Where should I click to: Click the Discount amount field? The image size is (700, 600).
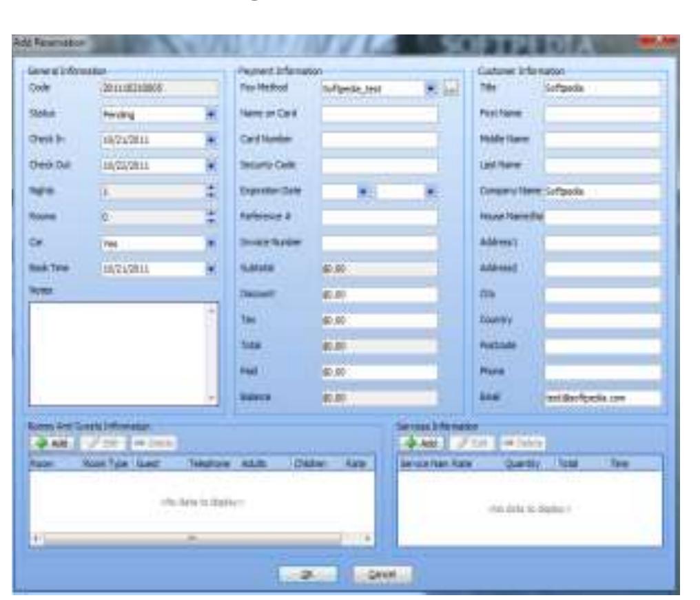[x=380, y=295]
